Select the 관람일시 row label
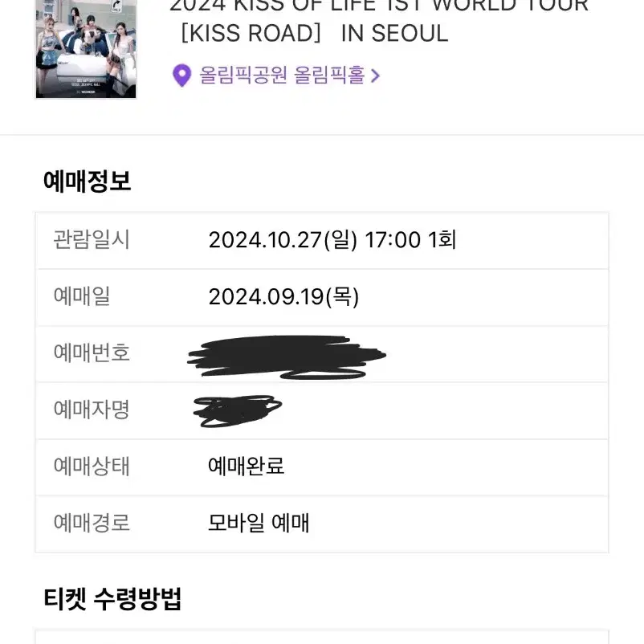644x644 pixels. [92, 240]
